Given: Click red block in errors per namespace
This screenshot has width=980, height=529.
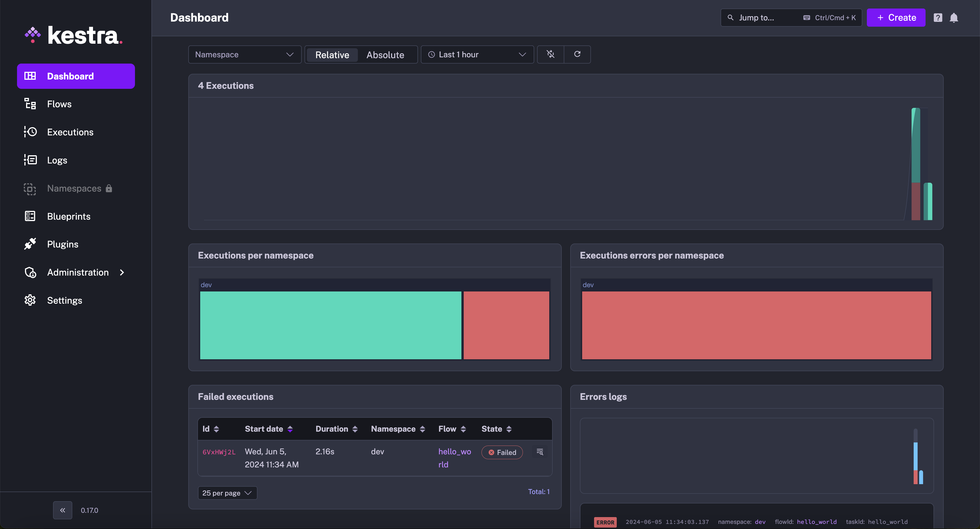Looking at the screenshot, I should [756, 325].
